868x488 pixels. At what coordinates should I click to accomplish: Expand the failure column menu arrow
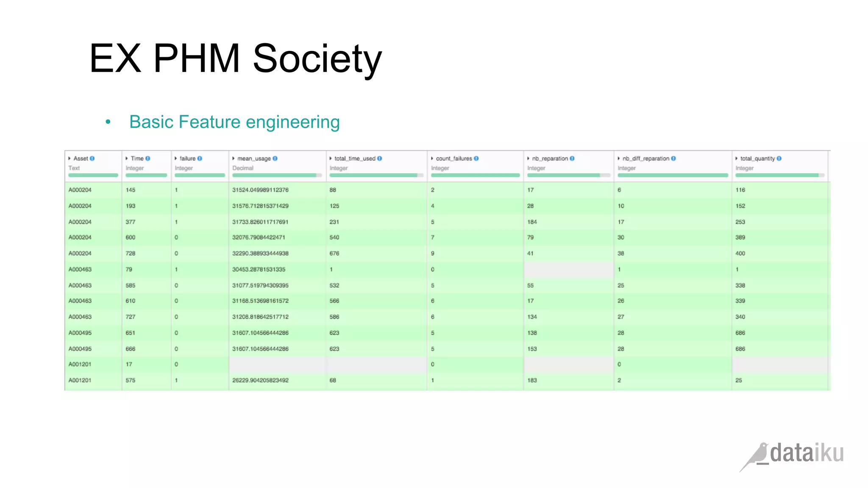click(x=176, y=158)
